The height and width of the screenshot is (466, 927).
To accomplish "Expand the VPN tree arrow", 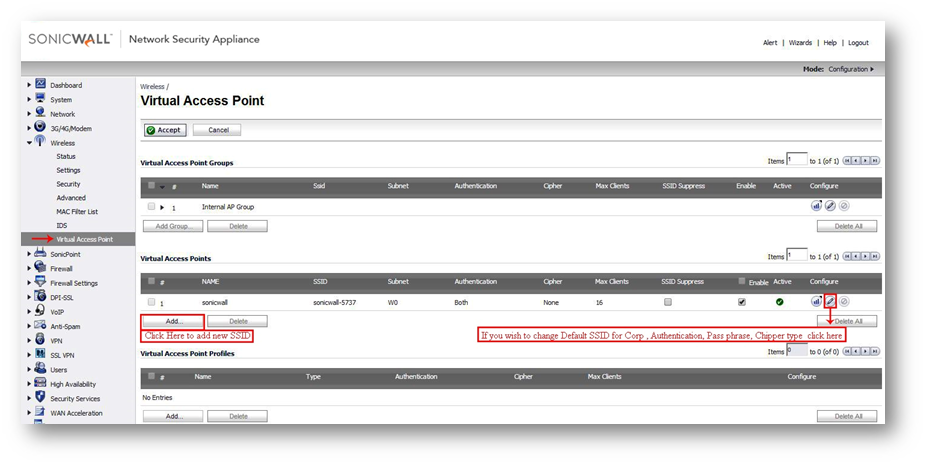I will pyautogui.click(x=29, y=341).
